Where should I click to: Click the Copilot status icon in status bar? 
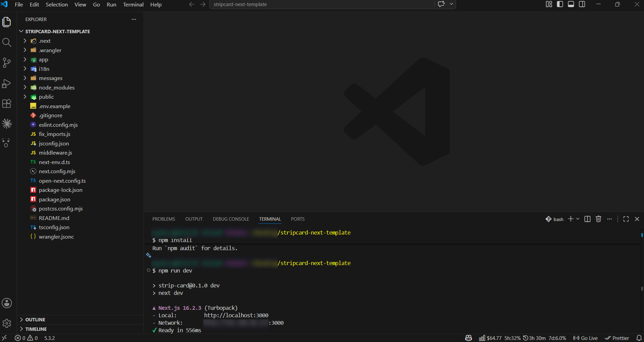469,338
